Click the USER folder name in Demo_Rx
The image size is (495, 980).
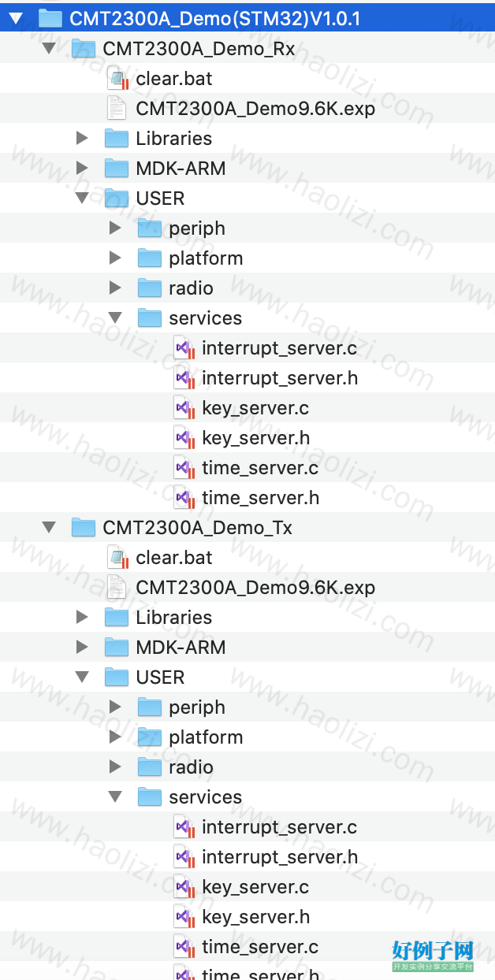pyautogui.click(x=160, y=199)
